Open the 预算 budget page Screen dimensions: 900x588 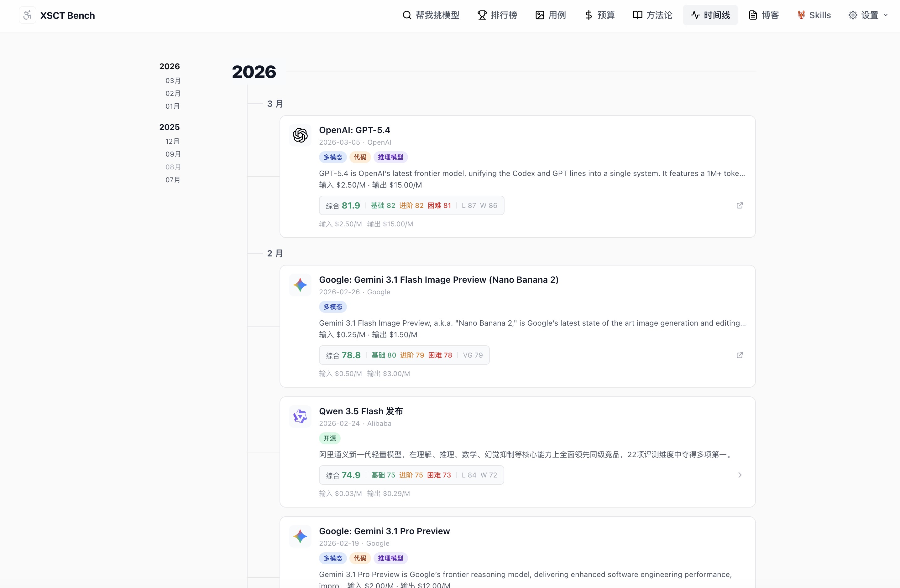[x=600, y=15]
